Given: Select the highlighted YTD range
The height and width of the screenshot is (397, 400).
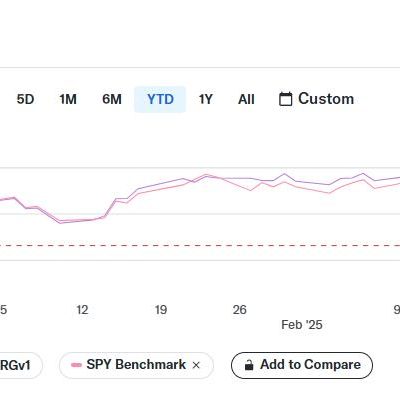Looking at the screenshot, I should [x=160, y=99].
